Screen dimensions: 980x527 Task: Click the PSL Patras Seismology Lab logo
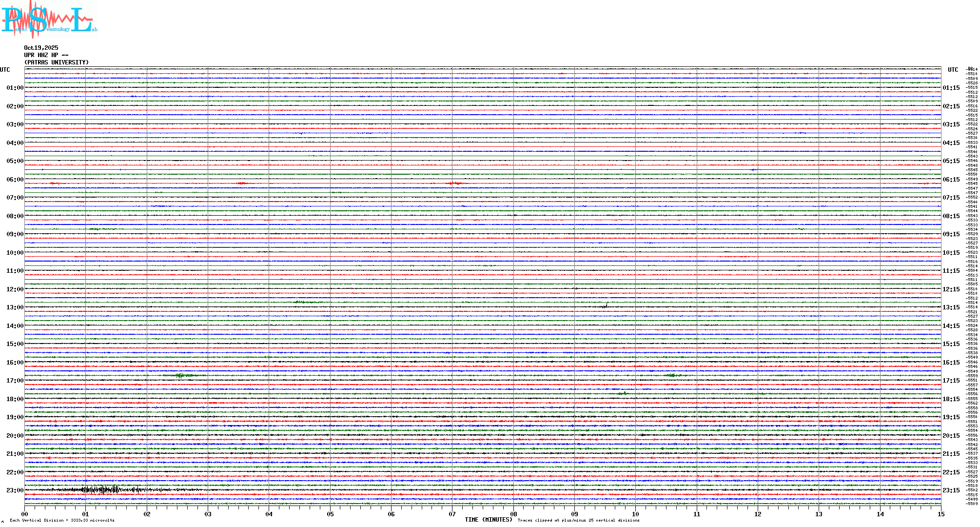click(48, 20)
